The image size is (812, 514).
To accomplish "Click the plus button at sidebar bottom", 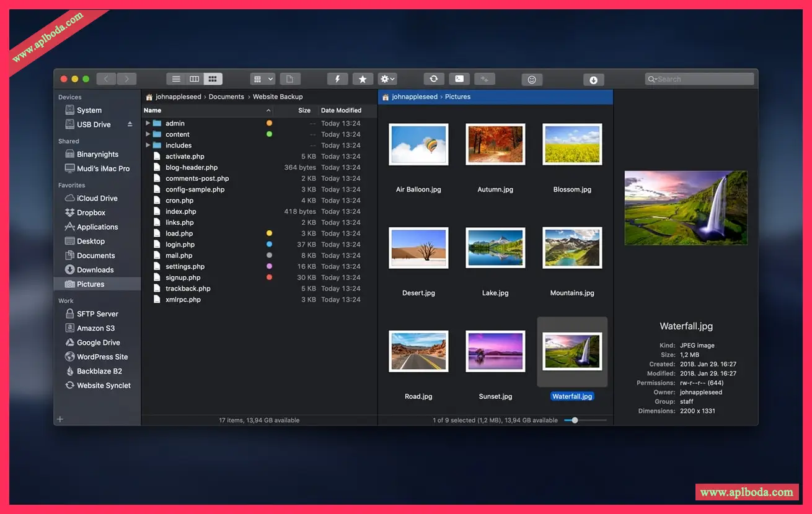I will (60, 419).
